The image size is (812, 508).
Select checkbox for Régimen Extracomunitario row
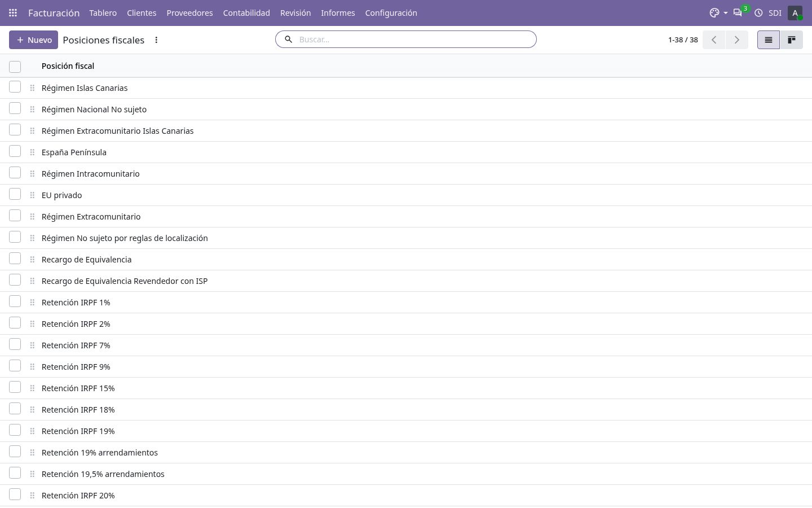tap(15, 216)
